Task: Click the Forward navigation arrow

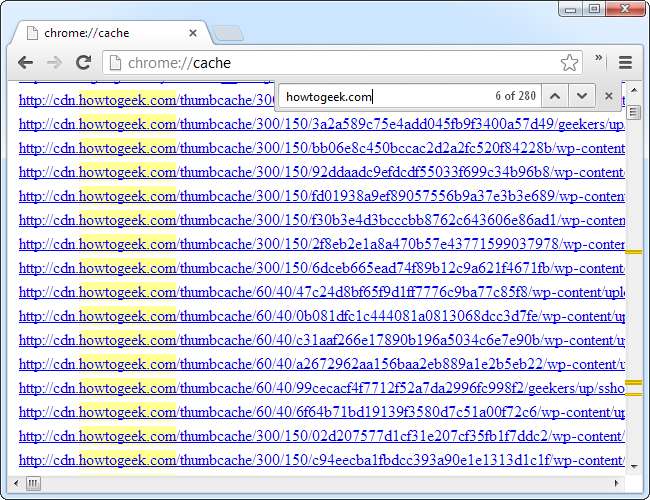Action: [54, 63]
